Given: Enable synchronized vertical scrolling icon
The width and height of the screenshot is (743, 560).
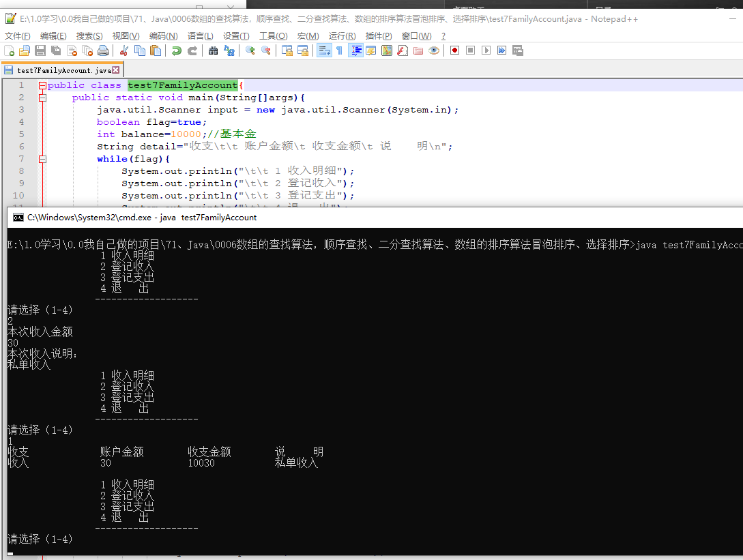Looking at the screenshot, I should [x=287, y=50].
